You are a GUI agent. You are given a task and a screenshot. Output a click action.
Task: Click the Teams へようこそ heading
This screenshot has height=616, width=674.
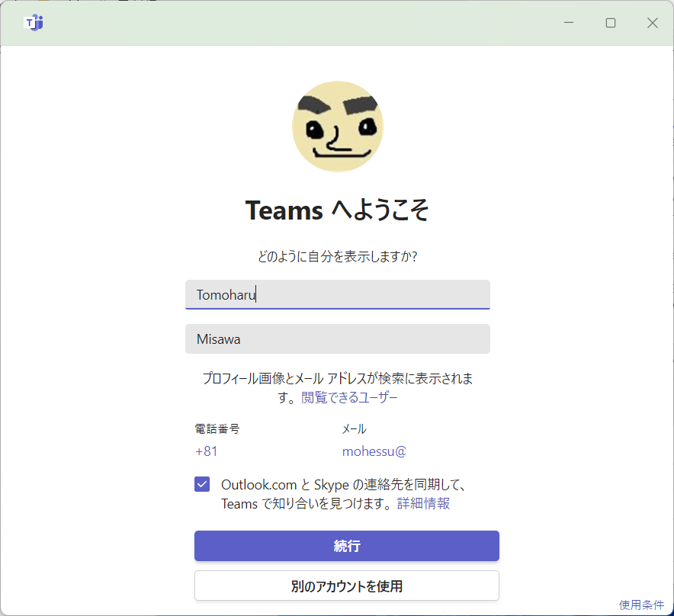(337, 210)
